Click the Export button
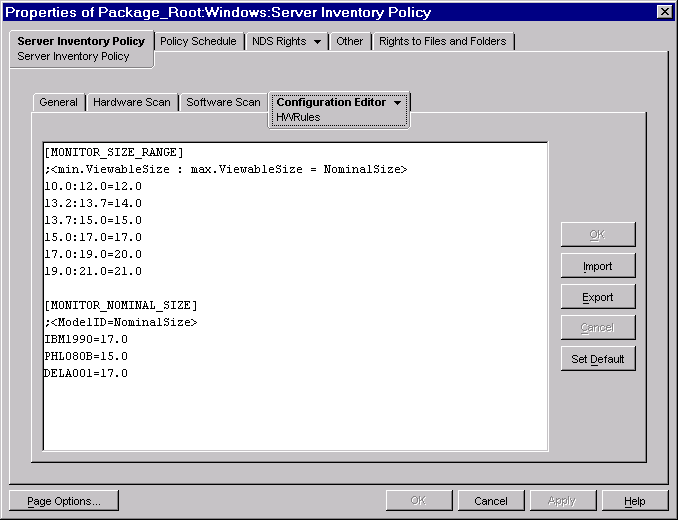Viewport: 678px width, 520px height. click(598, 297)
